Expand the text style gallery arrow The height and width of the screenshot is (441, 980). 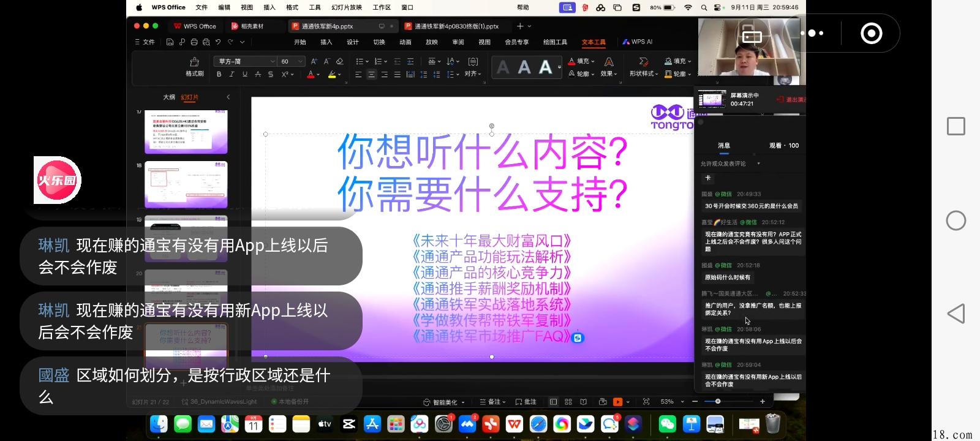pos(559,67)
